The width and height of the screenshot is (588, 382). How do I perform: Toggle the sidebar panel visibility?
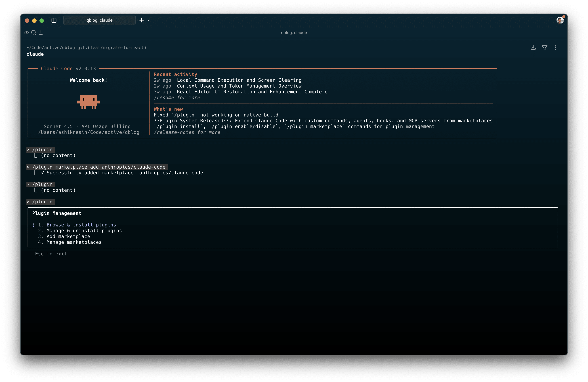(54, 20)
